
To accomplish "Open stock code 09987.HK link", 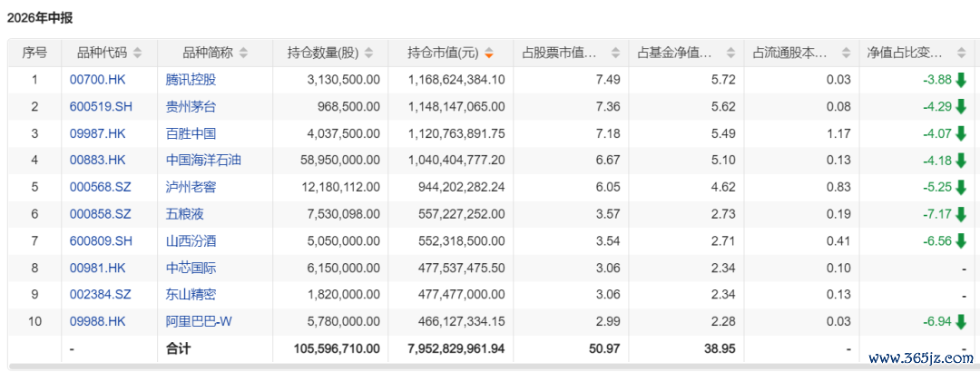I will 97,133.
